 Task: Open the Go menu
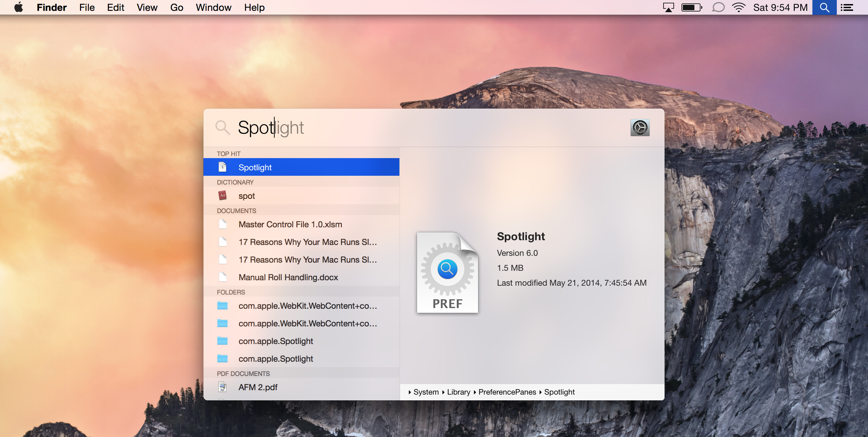[177, 7]
